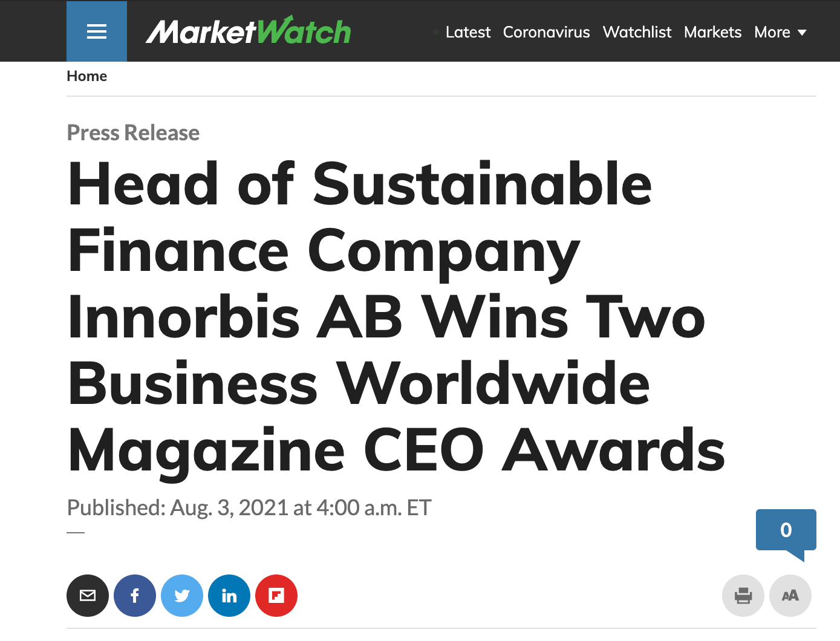Open the Latest news section
This screenshot has width=840, height=641.
coord(467,32)
